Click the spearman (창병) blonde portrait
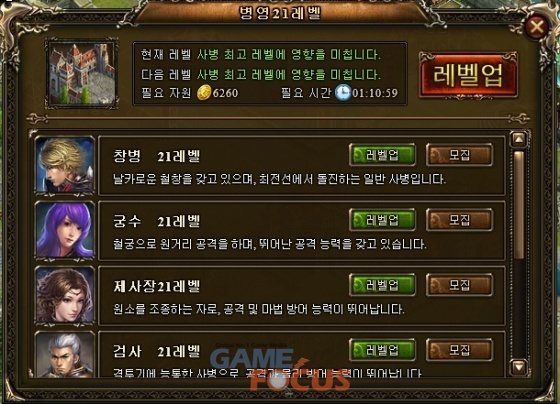This screenshot has width=560, height=404. [65, 165]
